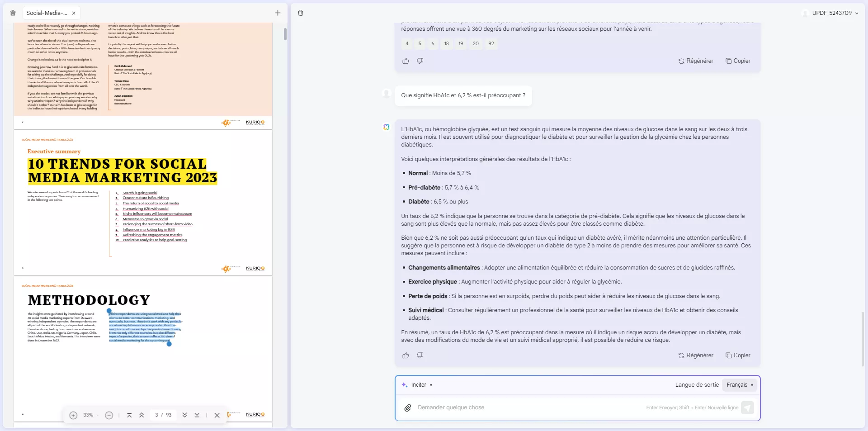The height and width of the screenshot is (431, 868).
Task: Regenerate the HbA1c answer
Action: coord(696,355)
